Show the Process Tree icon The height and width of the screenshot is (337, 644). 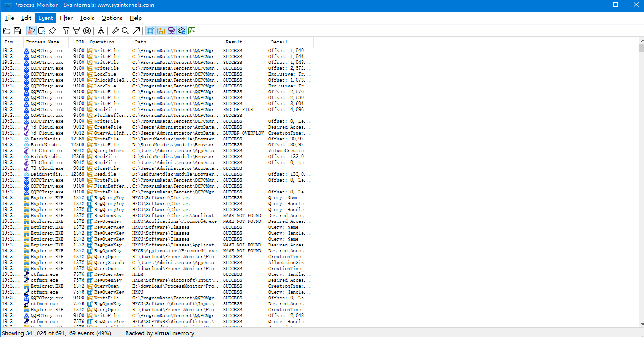[101, 31]
